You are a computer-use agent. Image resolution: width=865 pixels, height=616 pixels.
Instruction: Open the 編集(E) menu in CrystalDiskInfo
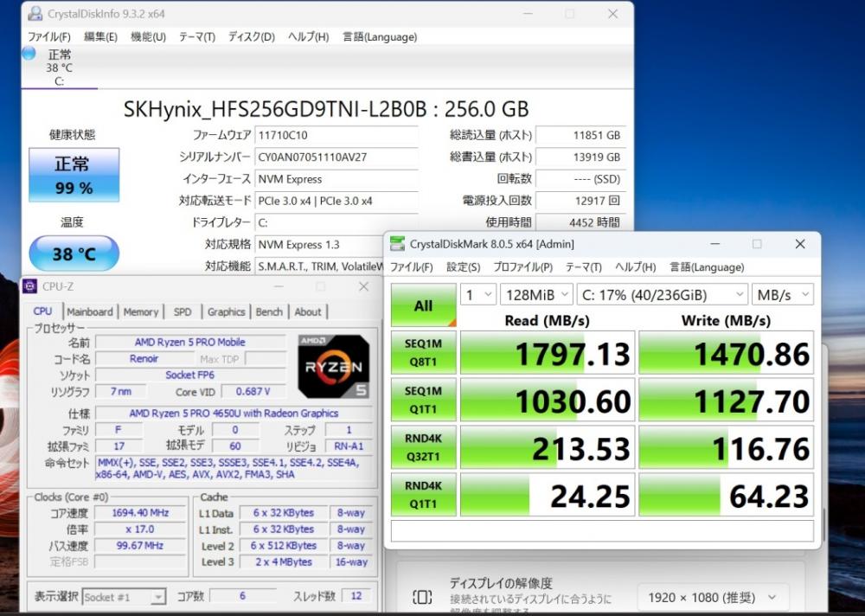click(x=100, y=37)
